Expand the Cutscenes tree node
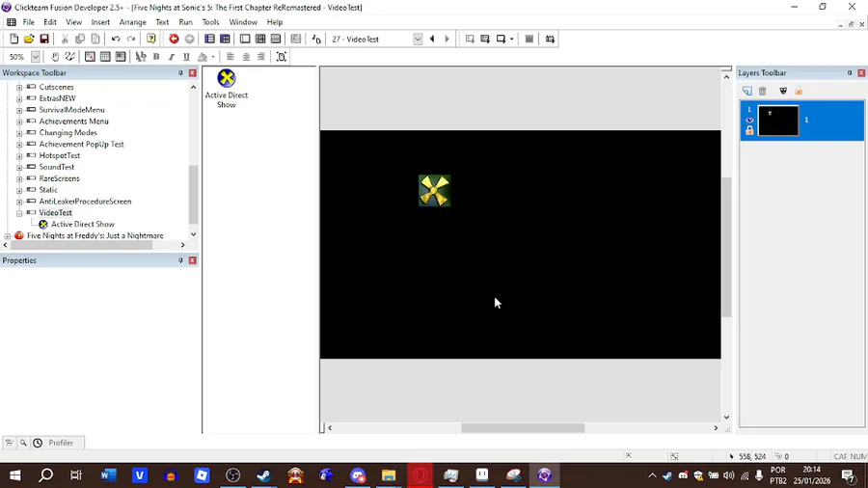 point(19,87)
